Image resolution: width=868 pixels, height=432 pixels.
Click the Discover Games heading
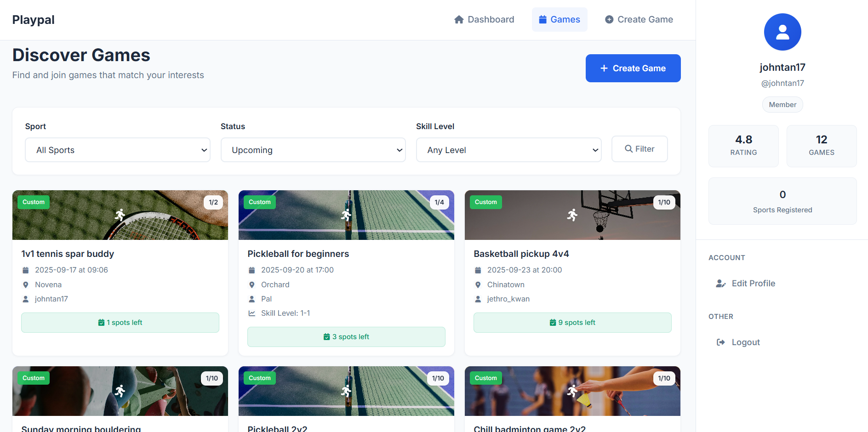pyautogui.click(x=81, y=55)
